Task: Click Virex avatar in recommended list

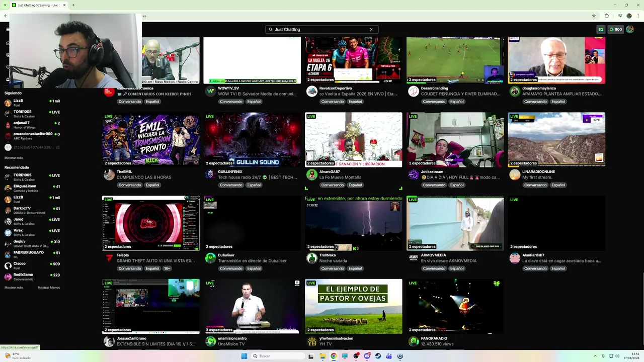Action: (x=8, y=233)
